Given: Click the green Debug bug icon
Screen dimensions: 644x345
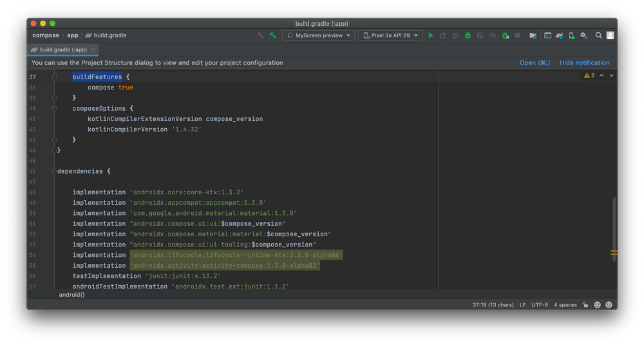Looking at the screenshot, I should point(468,36).
